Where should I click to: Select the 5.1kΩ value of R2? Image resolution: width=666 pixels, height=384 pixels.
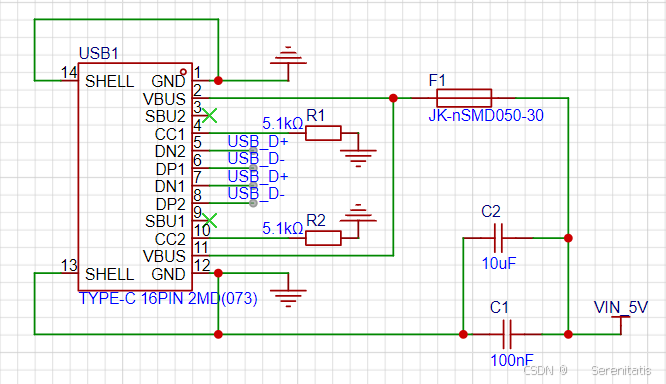click(x=282, y=229)
